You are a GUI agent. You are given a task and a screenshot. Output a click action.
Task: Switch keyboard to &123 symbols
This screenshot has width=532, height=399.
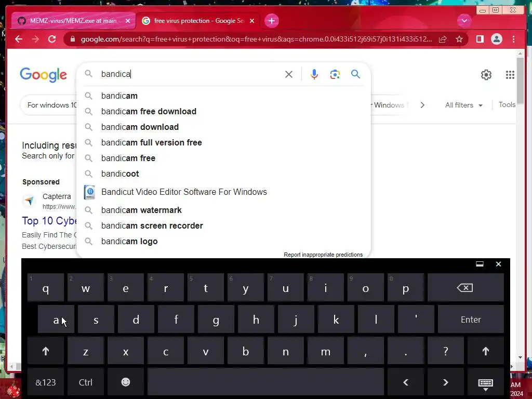[46, 382]
